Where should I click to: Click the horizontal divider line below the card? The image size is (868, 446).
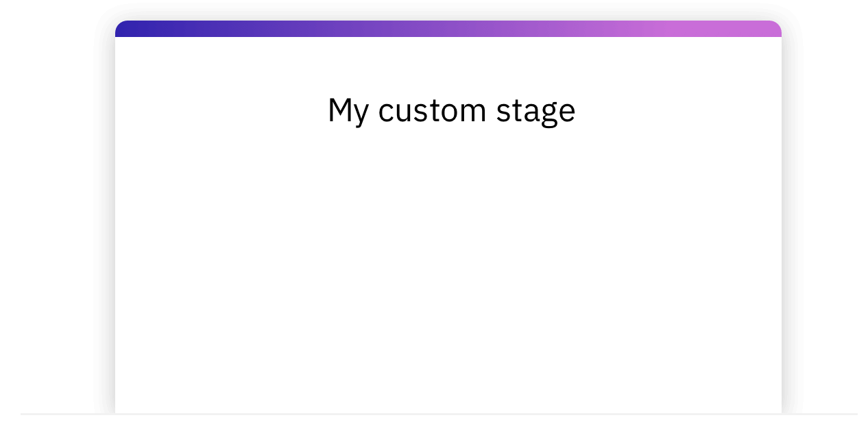coord(439,414)
